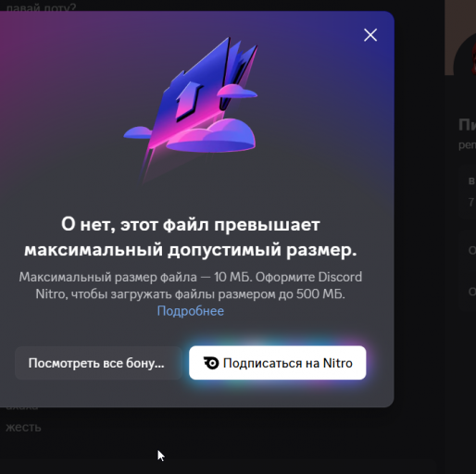Image resolution: width=476 pixels, height=474 pixels.
Task: Click the dimmed profile subtitle starting with реп
Action: 468,145
